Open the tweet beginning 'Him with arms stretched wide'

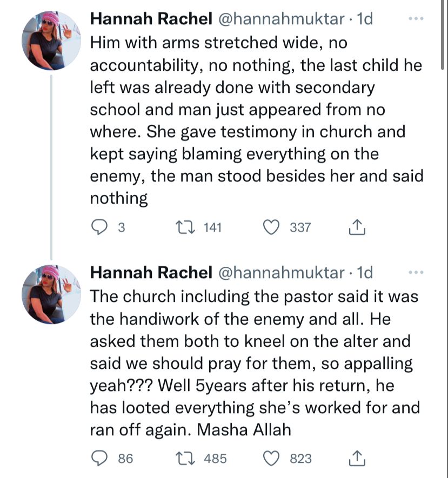pos(254,119)
